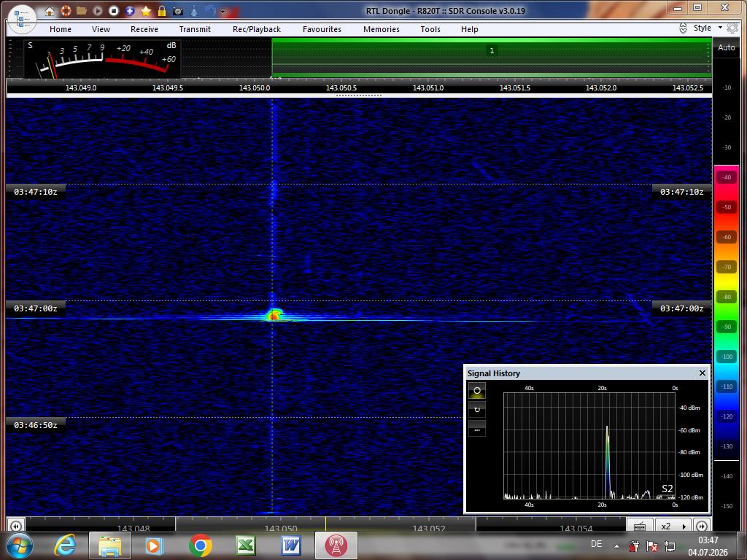Toggle Signal History record circle button

tap(477, 391)
